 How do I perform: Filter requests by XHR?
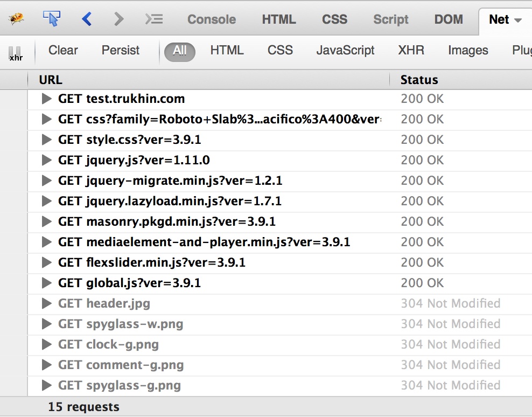(x=411, y=51)
